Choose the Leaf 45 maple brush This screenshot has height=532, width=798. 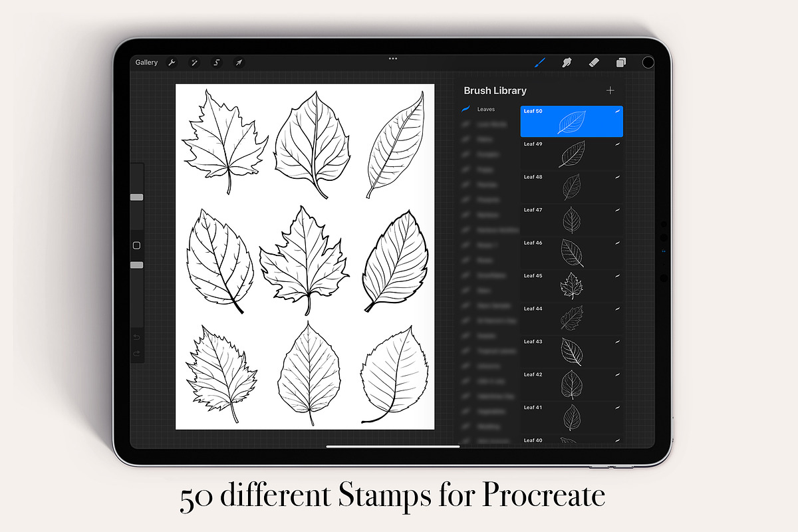571,286
